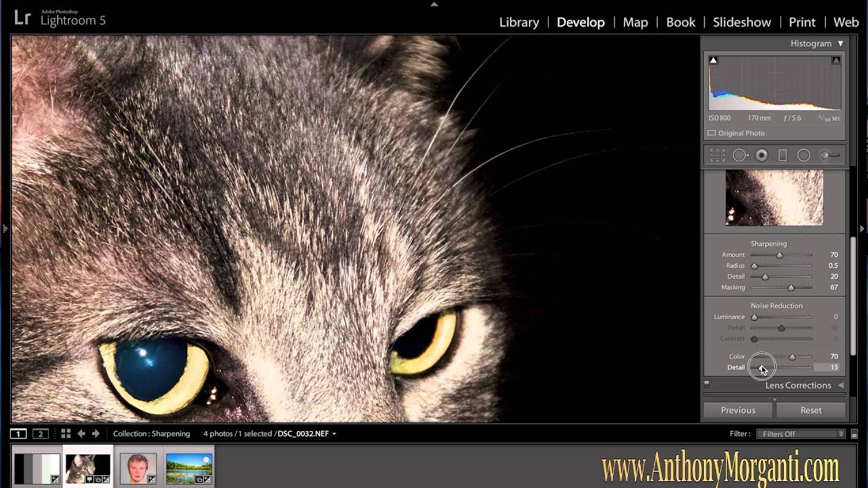
Task: Switch to Grid view icon
Action: point(66,434)
